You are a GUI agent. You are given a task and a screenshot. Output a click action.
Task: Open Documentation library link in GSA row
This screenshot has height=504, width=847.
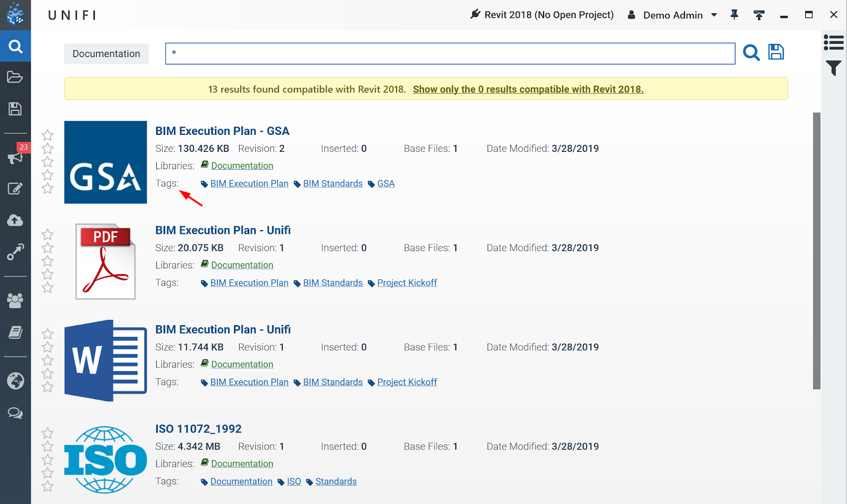point(242,166)
